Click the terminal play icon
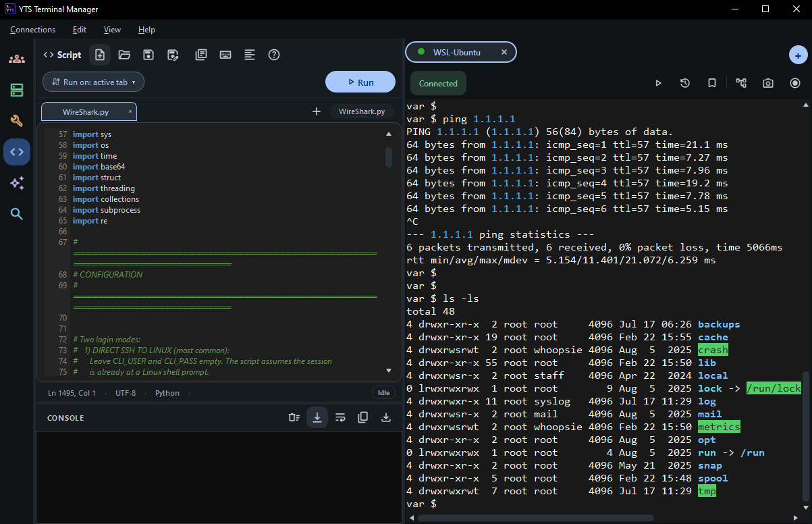The width and height of the screenshot is (812, 524). pyautogui.click(x=659, y=83)
